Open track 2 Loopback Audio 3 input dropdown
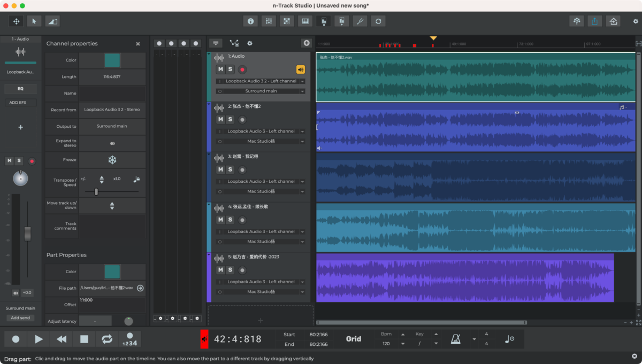 click(261, 131)
